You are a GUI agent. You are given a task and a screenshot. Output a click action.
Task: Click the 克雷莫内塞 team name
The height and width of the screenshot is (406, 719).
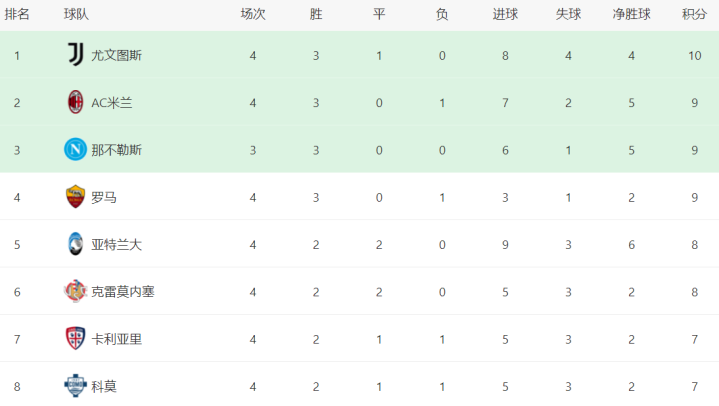point(122,291)
